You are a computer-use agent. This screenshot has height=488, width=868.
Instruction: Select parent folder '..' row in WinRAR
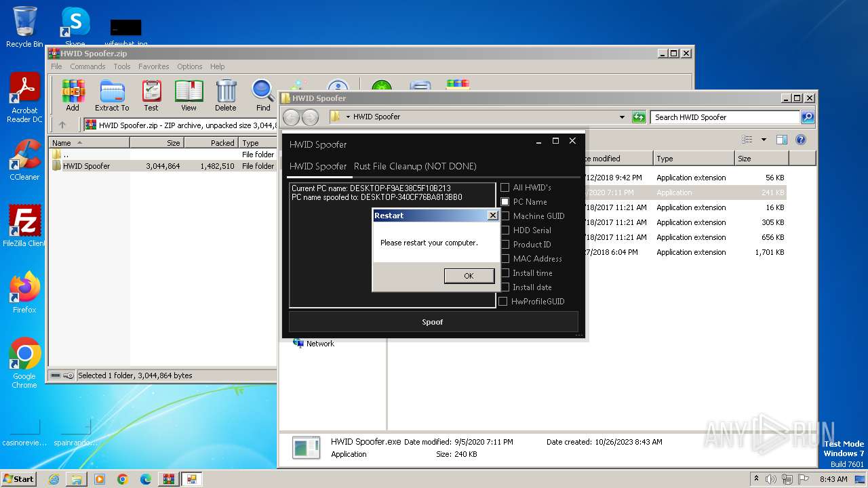(163, 155)
